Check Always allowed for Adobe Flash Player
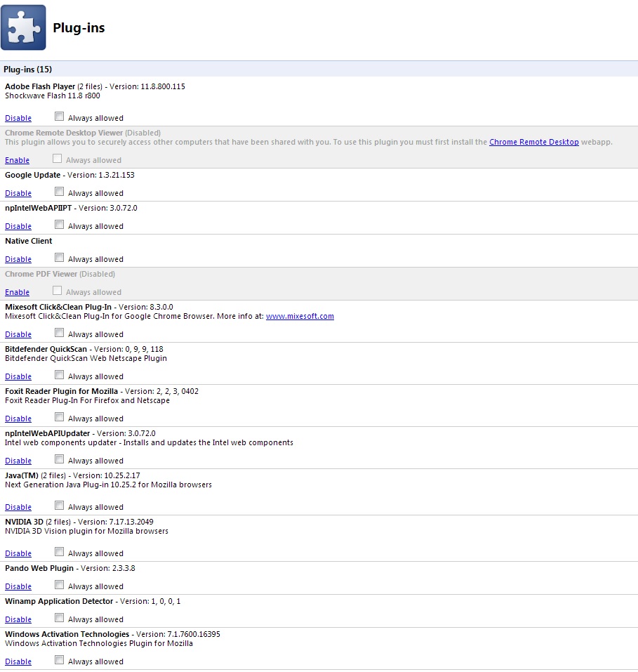The width and height of the screenshot is (638, 672). 59,116
